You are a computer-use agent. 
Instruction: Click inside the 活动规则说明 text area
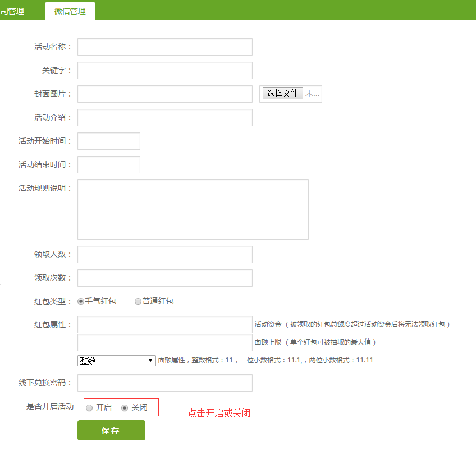(x=193, y=209)
